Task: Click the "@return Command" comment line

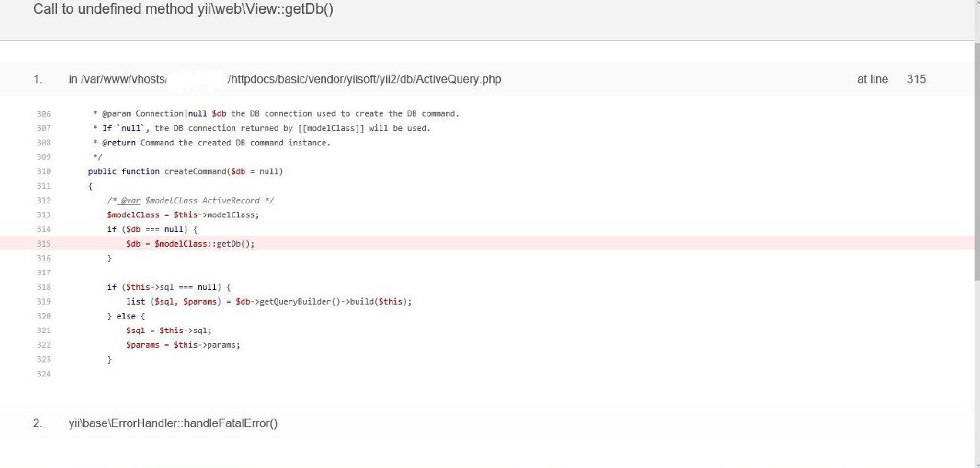Action: point(211,143)
